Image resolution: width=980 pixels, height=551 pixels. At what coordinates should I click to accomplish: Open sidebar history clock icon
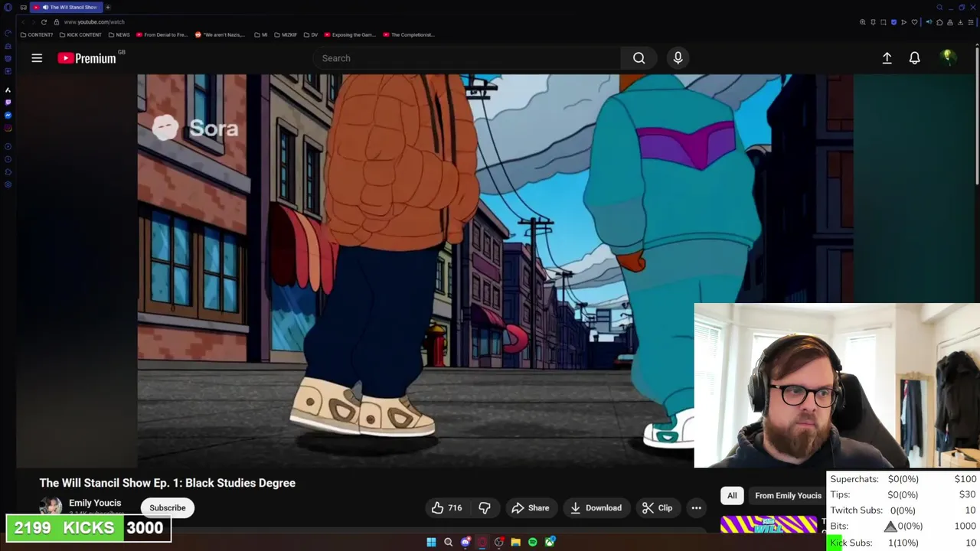point(8,159)
